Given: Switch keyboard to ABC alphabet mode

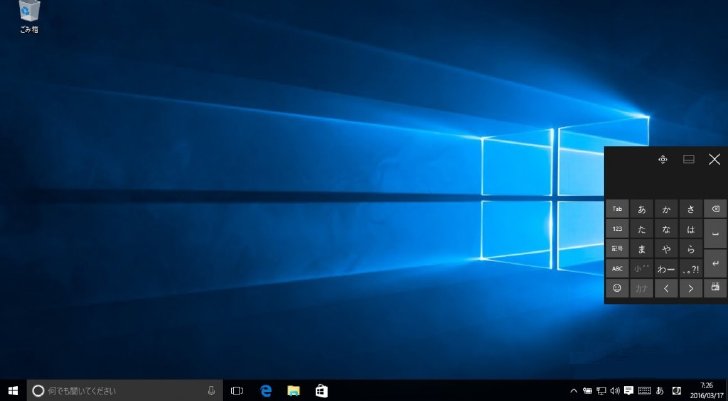Looking at the screenshot, I should (x=617, y=268).
